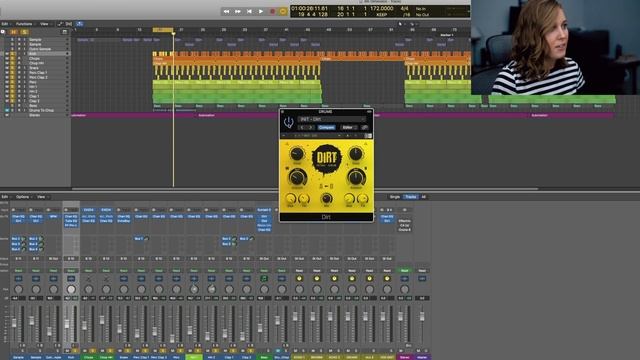Click the Kick channel volume fader
Screen dimensions: 640x360
(67, 324)
